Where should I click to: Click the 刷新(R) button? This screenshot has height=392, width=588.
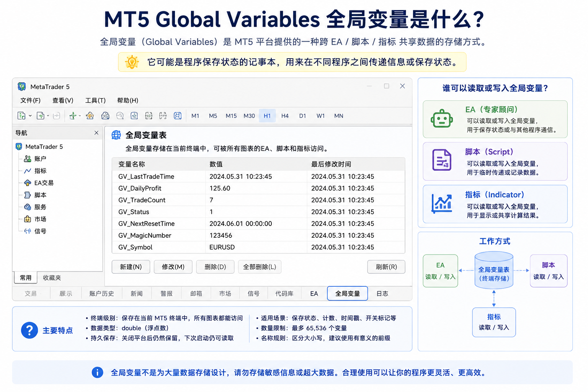386,267
